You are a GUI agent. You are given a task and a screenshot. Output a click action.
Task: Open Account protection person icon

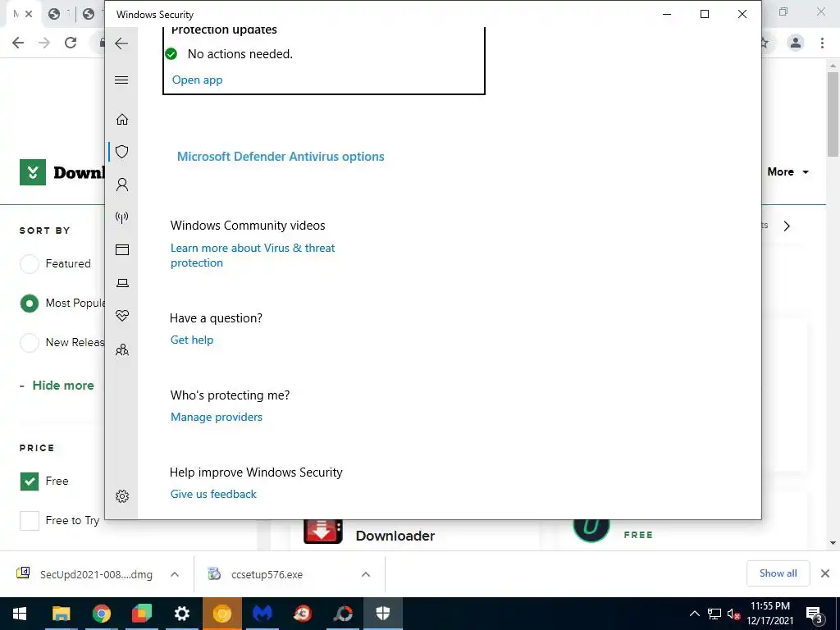pyautogui.click(x=122, y=185)
